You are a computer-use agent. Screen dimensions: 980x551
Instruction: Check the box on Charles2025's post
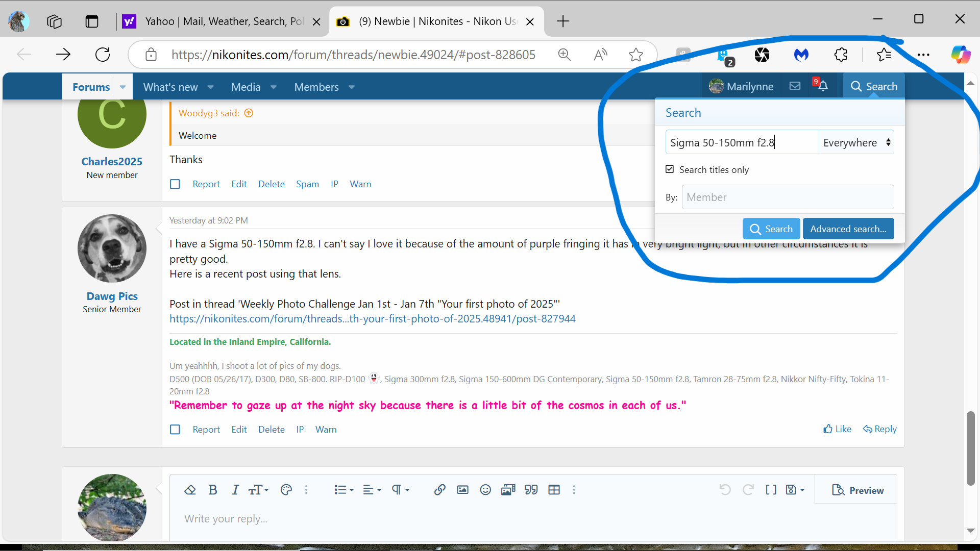pos(175,184)
